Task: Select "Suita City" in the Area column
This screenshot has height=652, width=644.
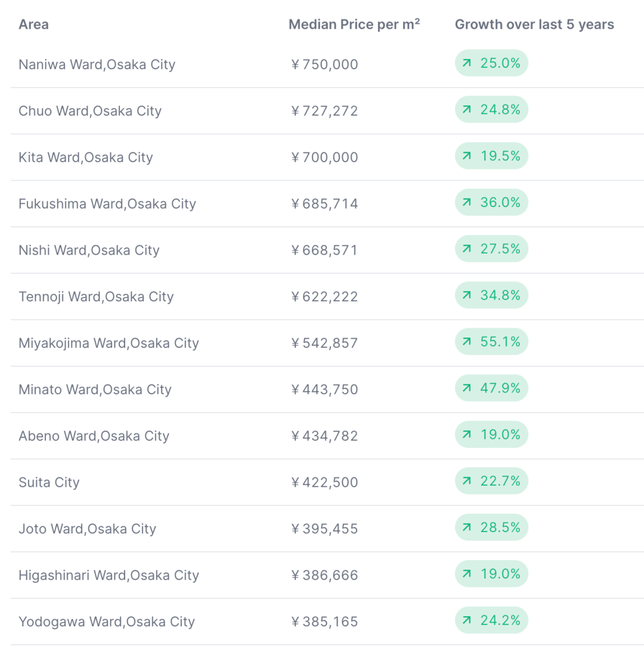Action: tap(49, 483)
